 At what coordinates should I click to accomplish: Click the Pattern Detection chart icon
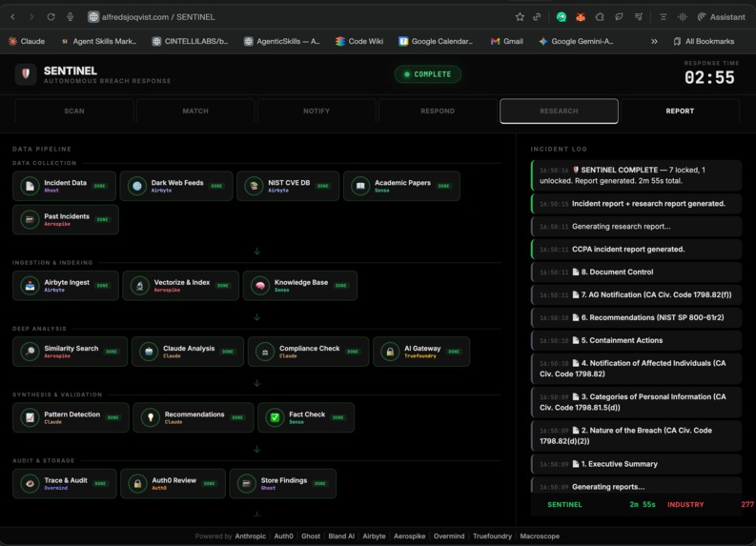tap(30, 417)
